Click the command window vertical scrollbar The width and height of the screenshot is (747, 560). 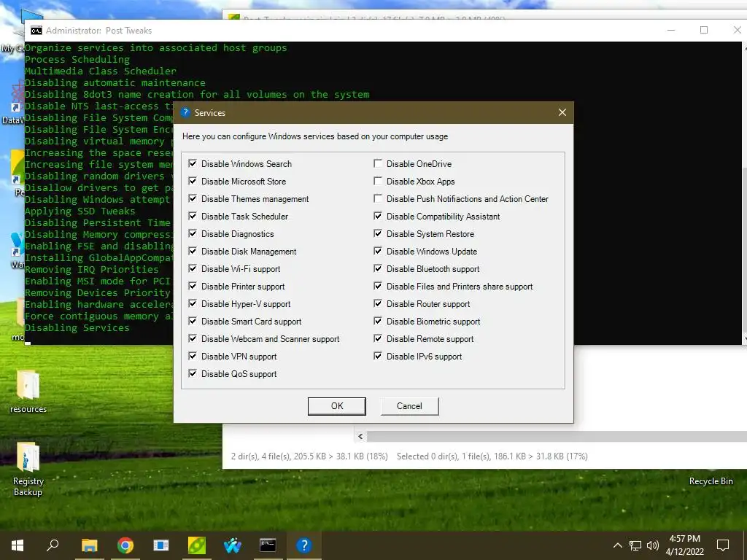click(744, 192)
